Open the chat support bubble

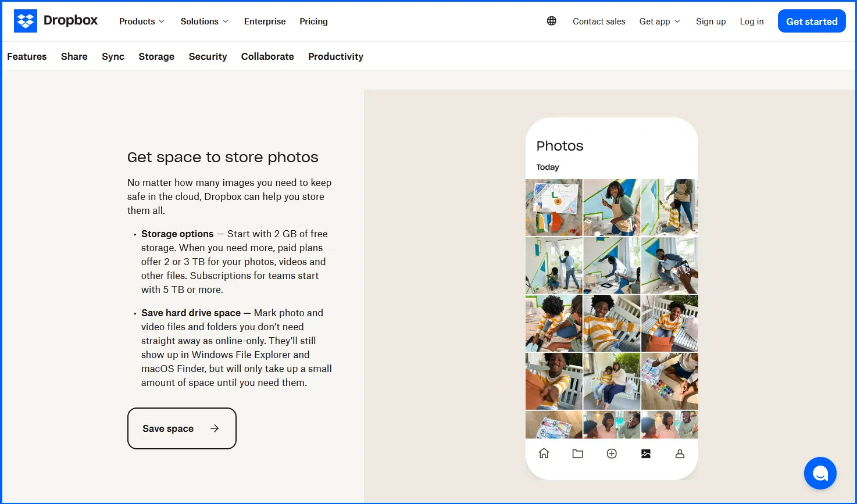click(x=820, y=473)
